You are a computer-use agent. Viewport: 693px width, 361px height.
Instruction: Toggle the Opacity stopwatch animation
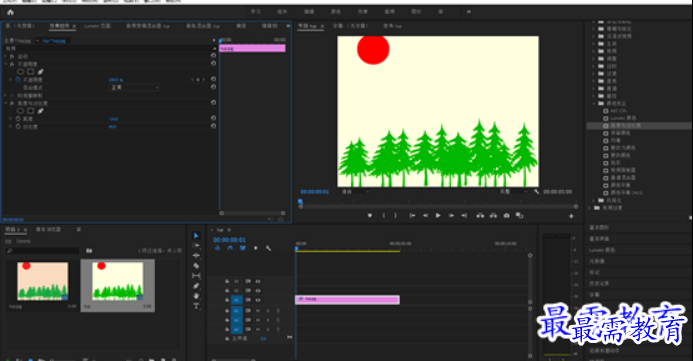tap(18, 80)
